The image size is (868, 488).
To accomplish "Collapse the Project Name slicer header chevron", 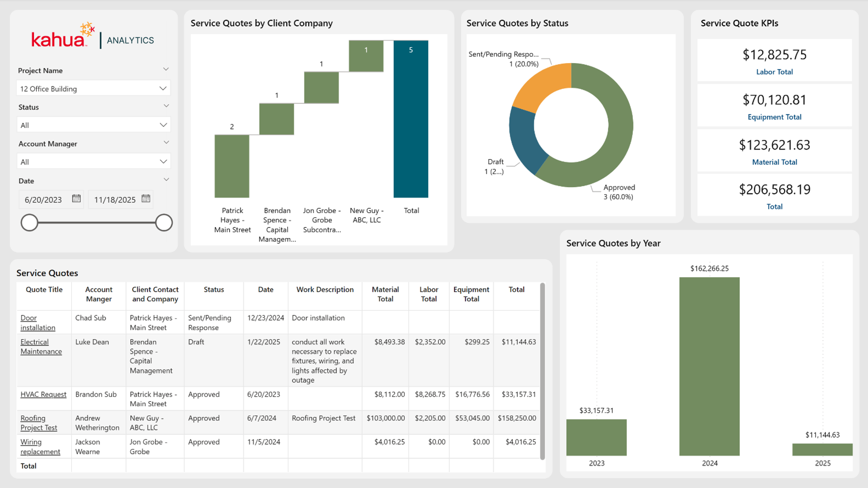I will coord(166,70).
